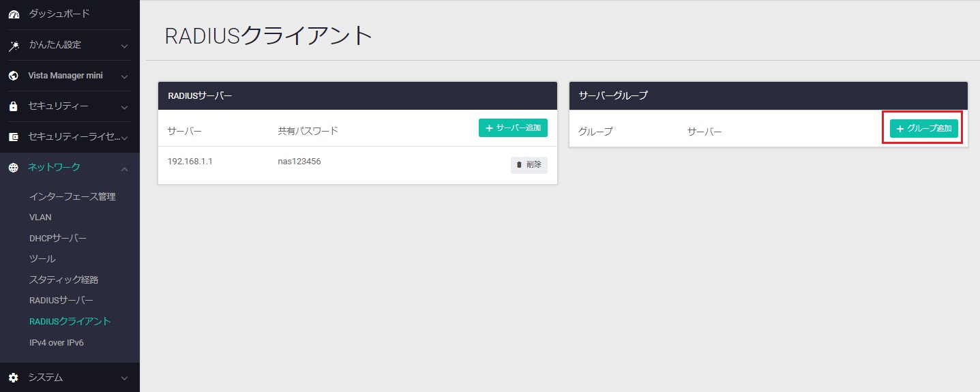The width and height of the screenshot is (980, 392).
Task: Click the ネットワーク menu label
Action: click(x=54, y=168)
